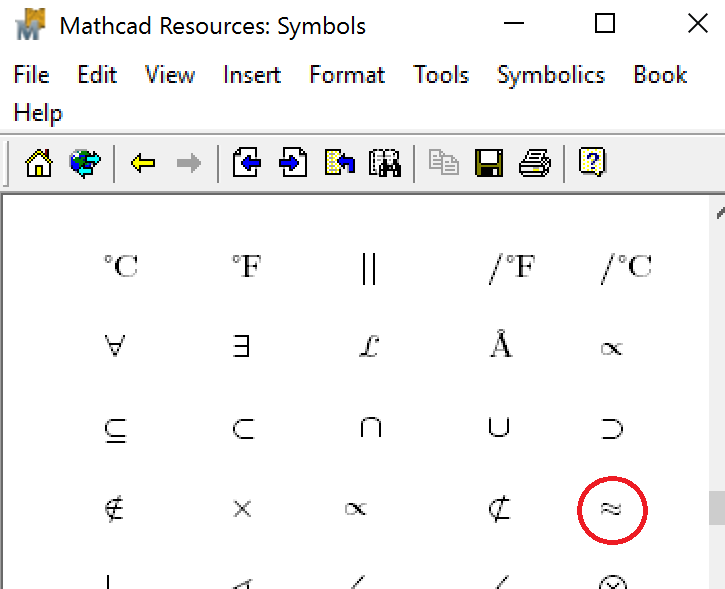Click the binoculars search icon
Viewport: 725px width, 589px height.
point(384,163)
